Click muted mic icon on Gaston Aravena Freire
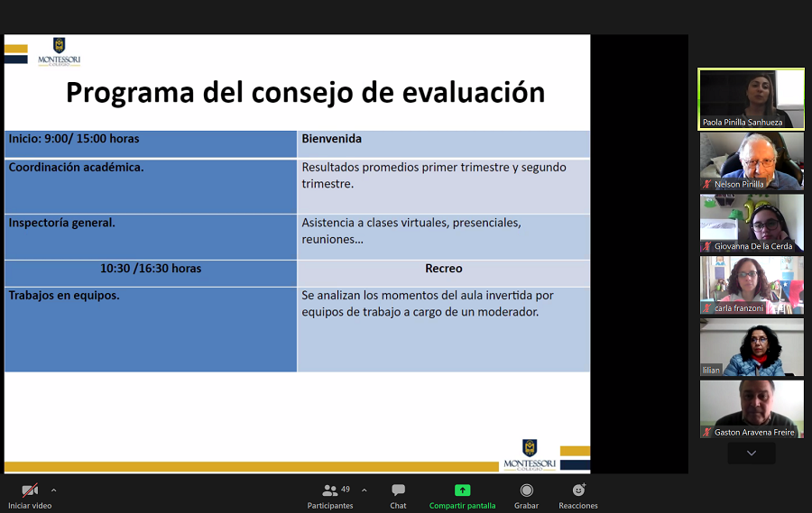Image resolution: width=812 pixels, height=513 pixels. (706, 432)
